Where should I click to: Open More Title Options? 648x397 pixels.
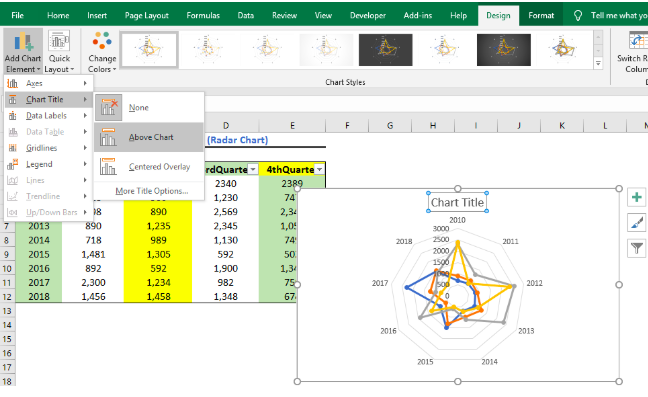point(152,191)
